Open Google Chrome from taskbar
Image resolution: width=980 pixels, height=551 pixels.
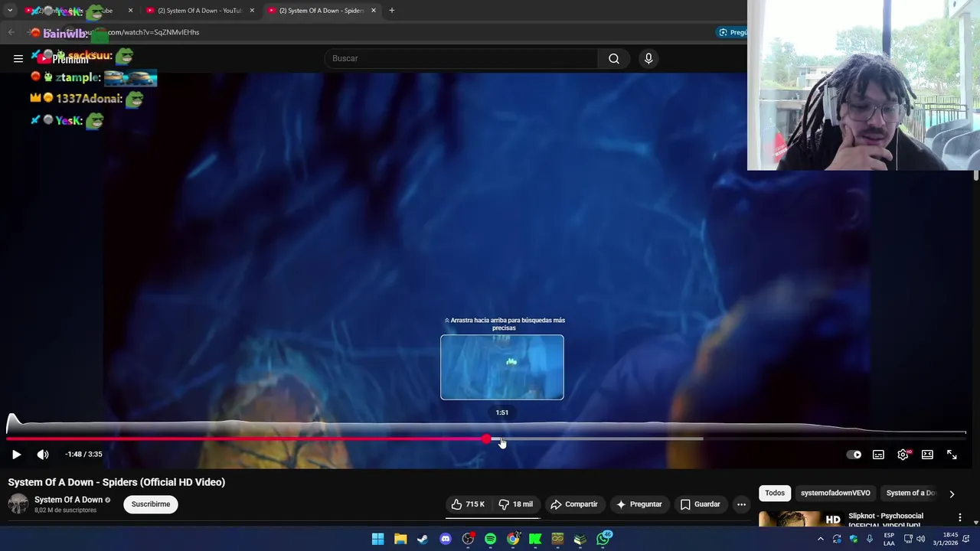pyautogui.click(x=513, y=539)
